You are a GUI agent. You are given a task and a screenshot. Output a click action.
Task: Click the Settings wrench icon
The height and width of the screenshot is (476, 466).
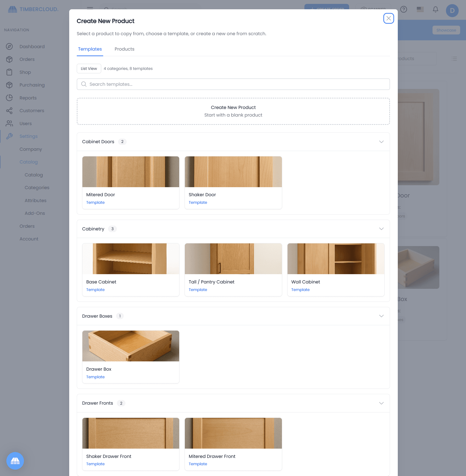point(10,136)
